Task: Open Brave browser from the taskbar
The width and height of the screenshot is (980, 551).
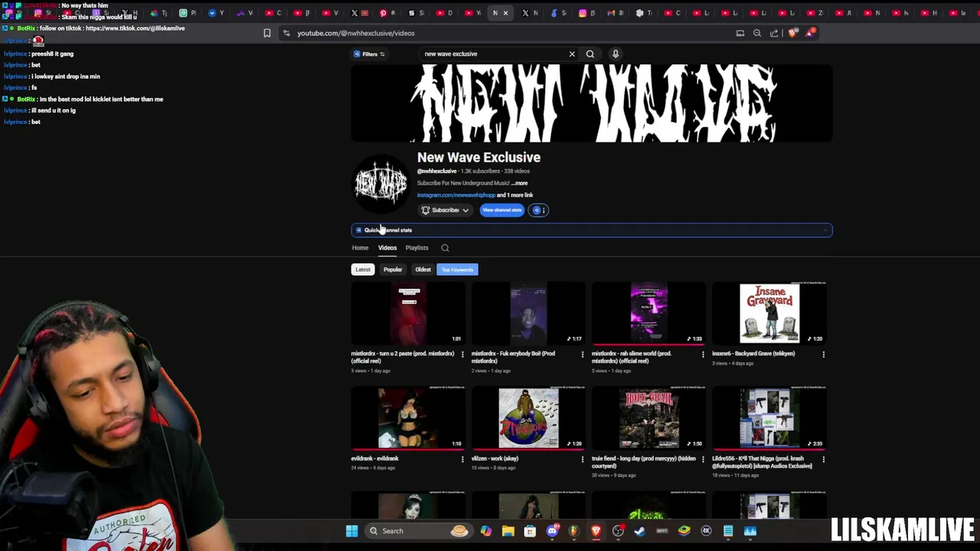Action: point(596,531)
